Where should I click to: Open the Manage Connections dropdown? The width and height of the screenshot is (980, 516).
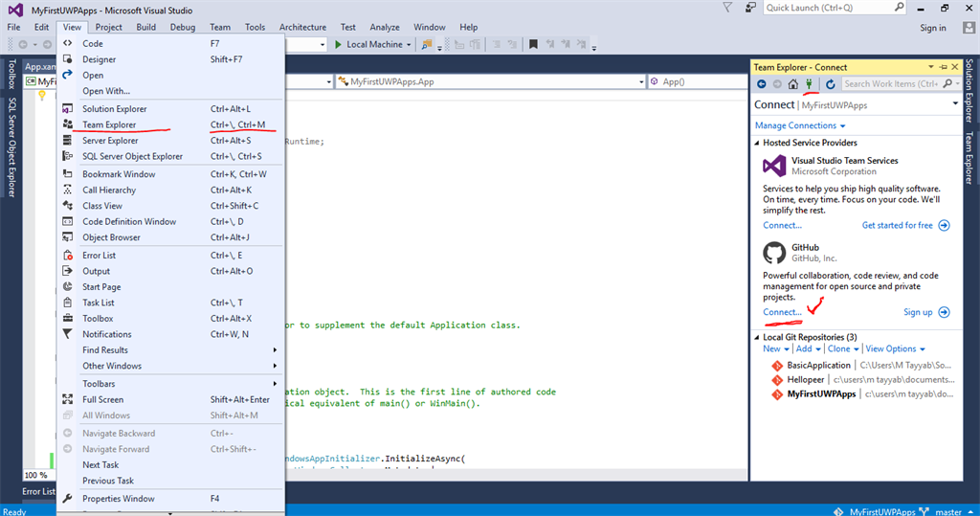tap(800, 125)
